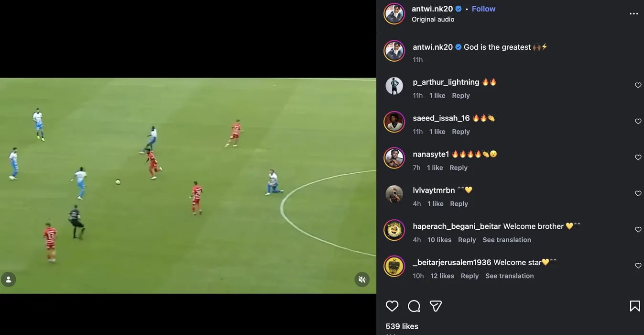Reply to saeed_issah_16's comment
The image size is (644, 335).
coord(461,132)
